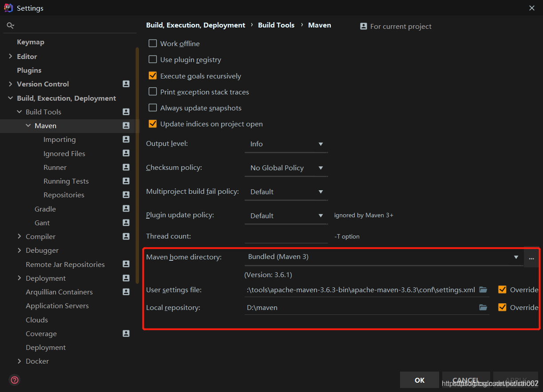543x392 pixels.
Task: Click Build, Execution, Deployment breadcrumb
Action: coord(196,25)
